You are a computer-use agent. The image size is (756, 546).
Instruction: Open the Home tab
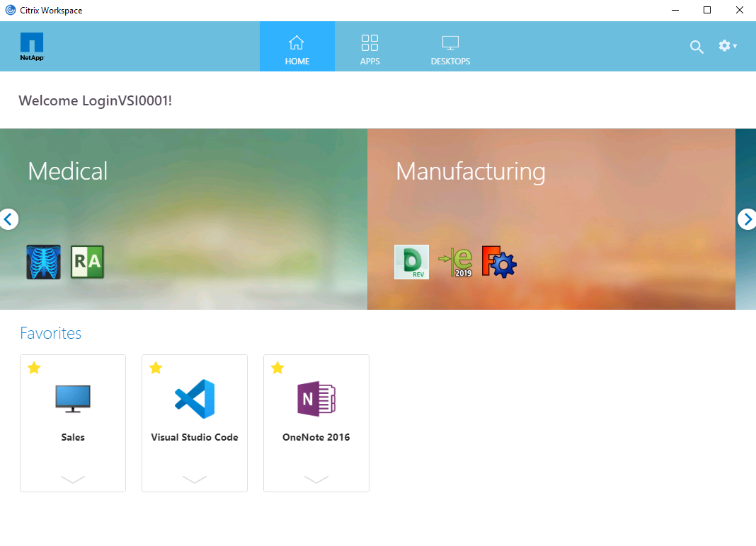[x=297, y=47]
